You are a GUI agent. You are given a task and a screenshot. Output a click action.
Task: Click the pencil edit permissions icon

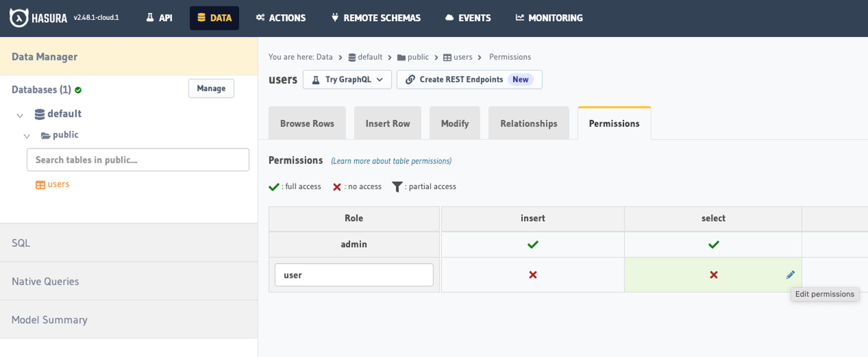pyautogui.click(x=790, y=275)
